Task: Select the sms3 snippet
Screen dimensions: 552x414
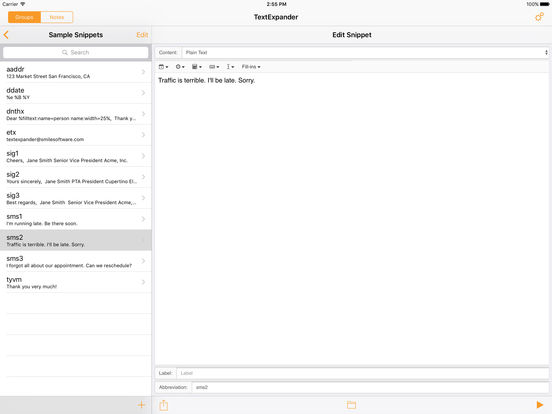Action: pos(76,261)
